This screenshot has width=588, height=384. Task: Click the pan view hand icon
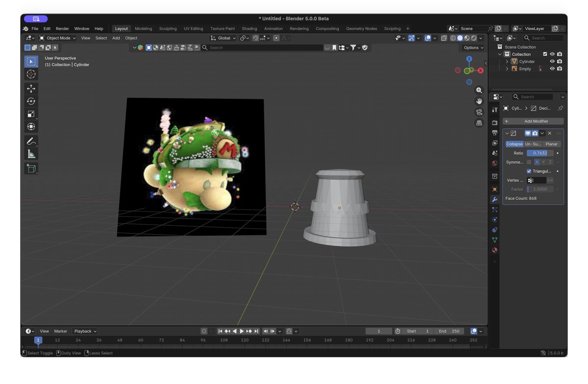(x=479, y=101)
